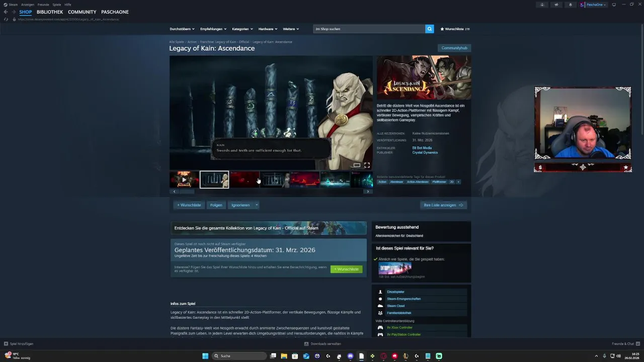
Task: Open the Kategorien dropdown
Action: click(243, 29)
